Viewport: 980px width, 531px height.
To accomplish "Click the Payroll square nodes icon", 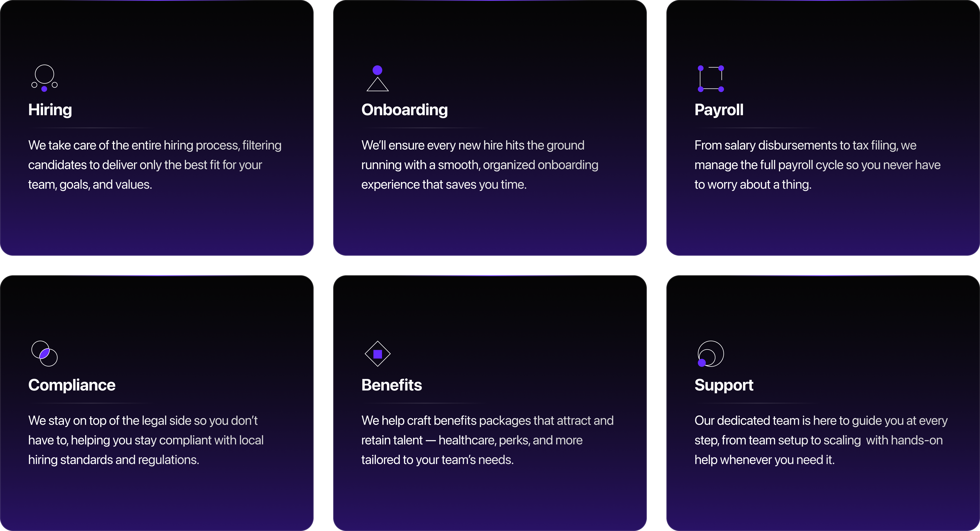I will [711, 79].
